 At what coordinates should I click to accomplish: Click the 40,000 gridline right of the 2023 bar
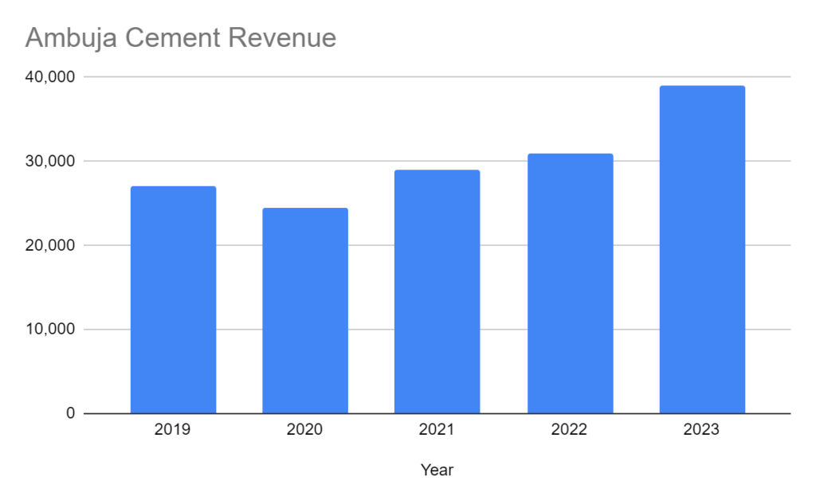(x=768, y=77)
